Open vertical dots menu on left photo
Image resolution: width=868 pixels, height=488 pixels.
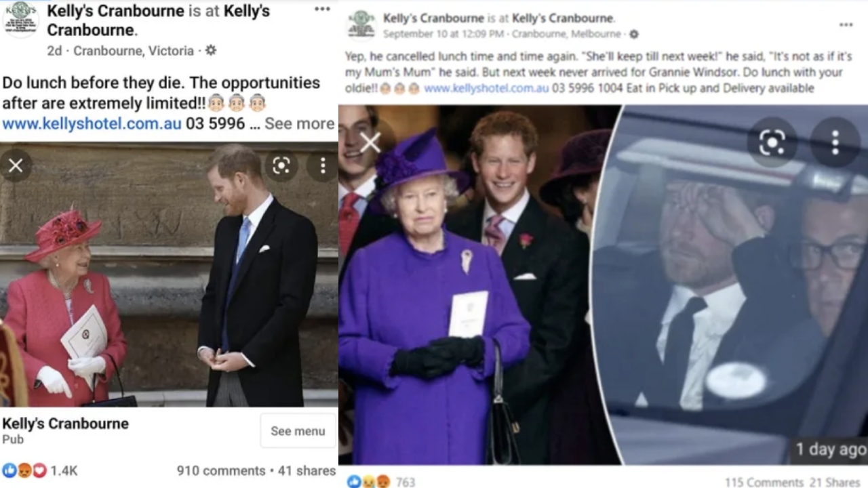point(323,165)
